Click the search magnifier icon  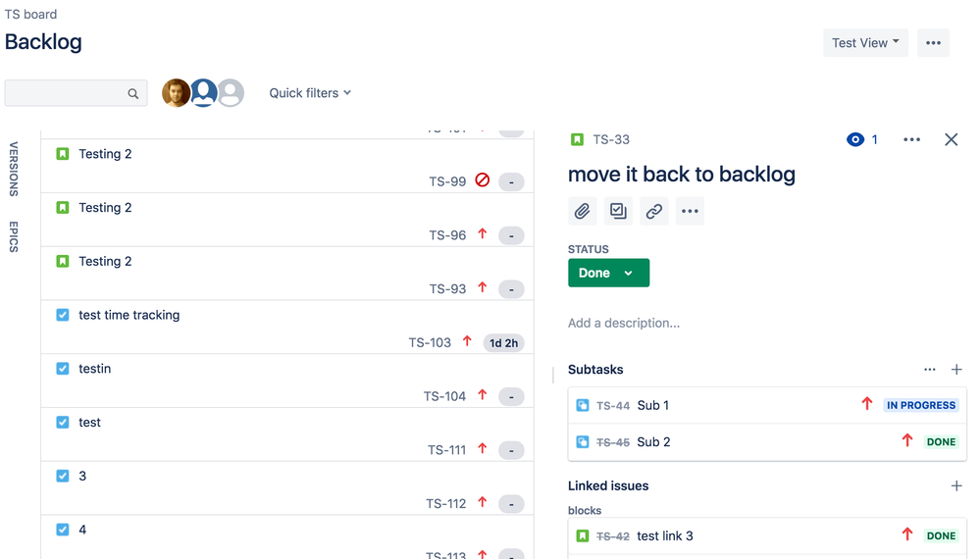coord(133,94)
